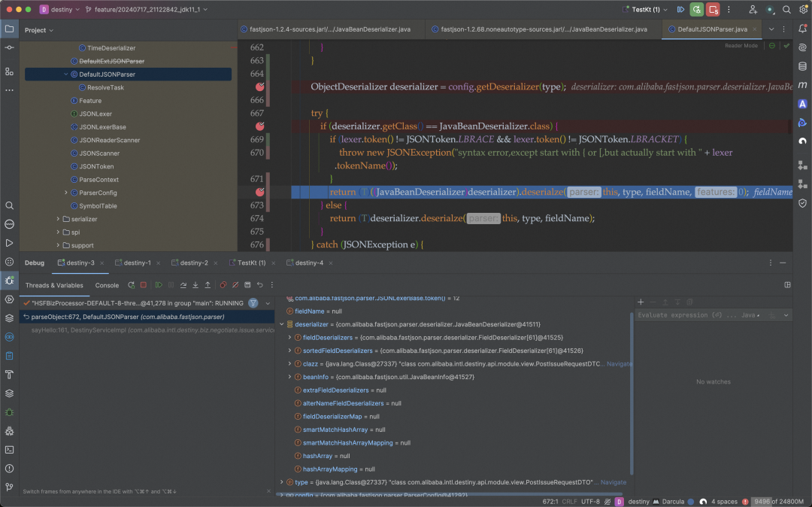Screen dimensions: 812x507
Task: Resume program in debug toolbar
Action: (159, 285)
